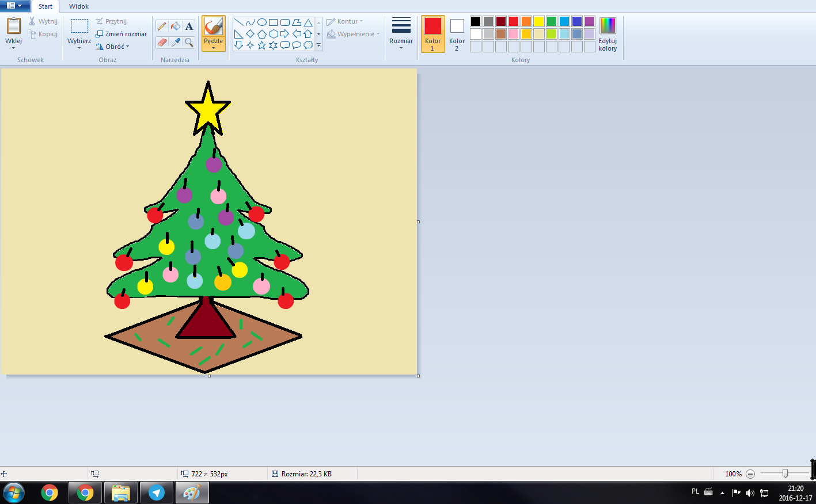
Task: Click the Pędzle brush icon
Action: pyautogui.click(x=214, y=26)
